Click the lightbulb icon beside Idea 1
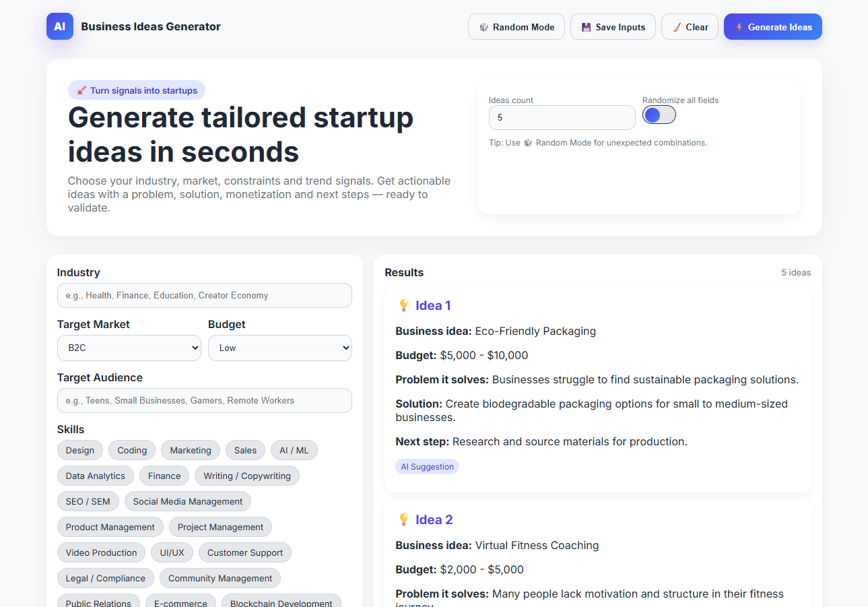The image size is (868, 607). (404, 306)
